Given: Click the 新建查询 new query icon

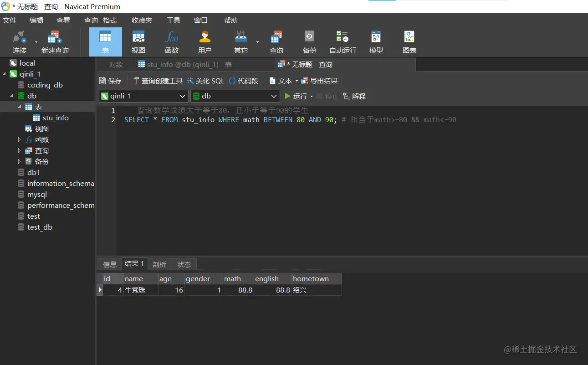Looking at the screenshot, I should click(55, 42).
